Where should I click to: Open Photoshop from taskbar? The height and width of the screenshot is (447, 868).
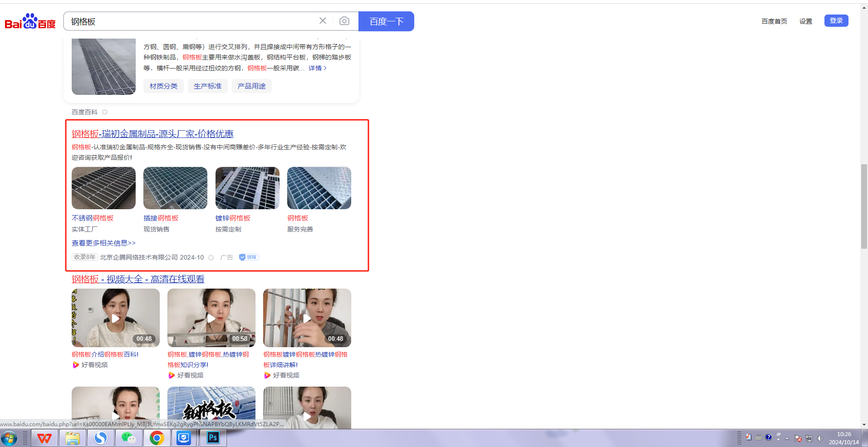tap(213, 438)
